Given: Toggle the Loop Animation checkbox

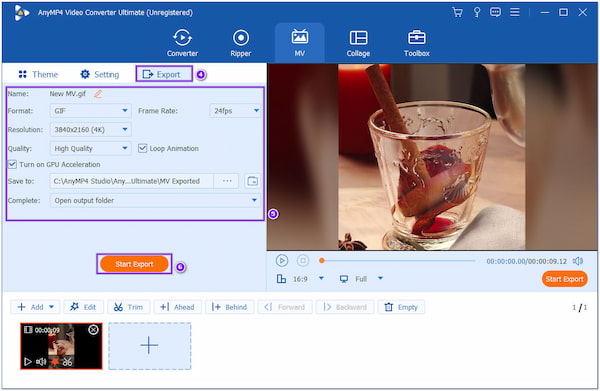Looking at the screenshot, I should point(142,148).
